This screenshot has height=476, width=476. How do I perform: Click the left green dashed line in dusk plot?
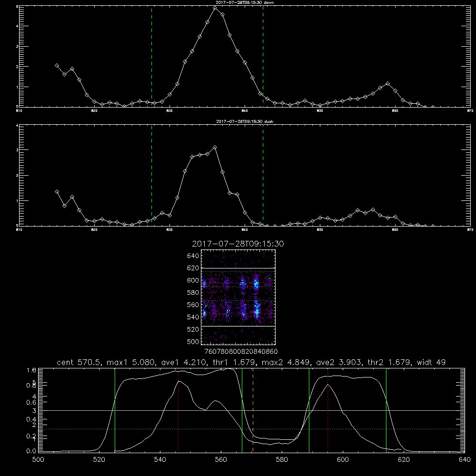tap(151, 175)
